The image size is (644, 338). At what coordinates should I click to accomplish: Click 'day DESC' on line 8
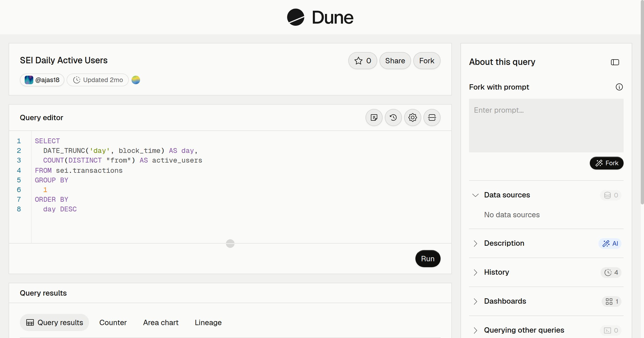coord(60,209)
